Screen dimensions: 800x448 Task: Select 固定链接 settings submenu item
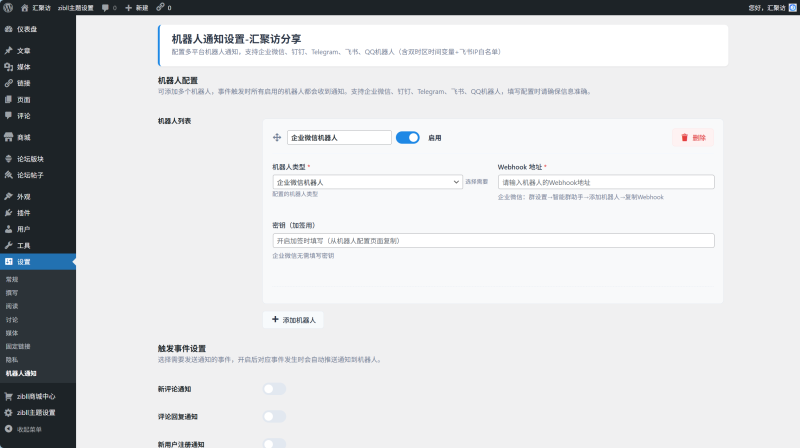(x=18, y=346)
